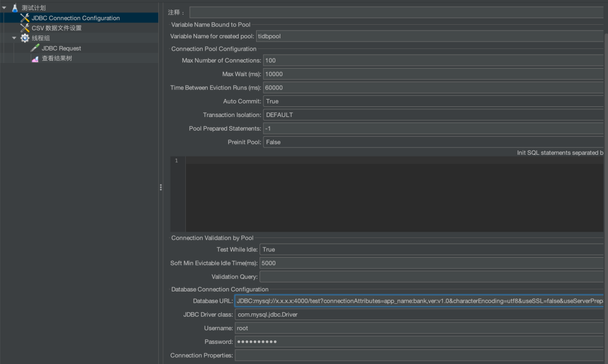
Task: Click inside the Init SQL statements editor
Action: [x=394, y=194]
